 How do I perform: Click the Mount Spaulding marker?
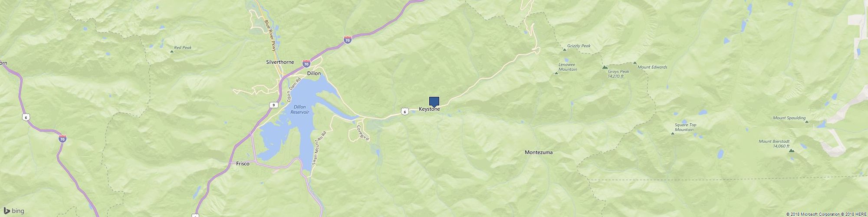tap(807, 122)
